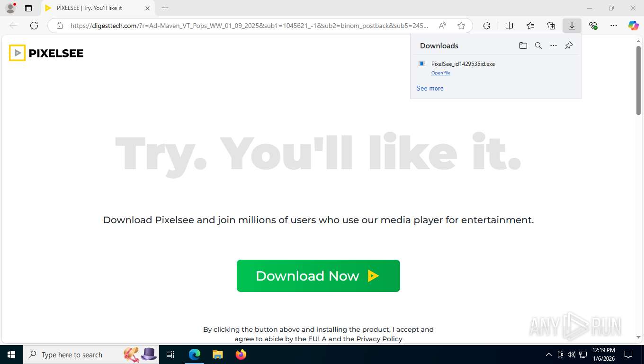644x364 pixels.
Task: Add this page to favorites star
Action: [x=461, y=26]
